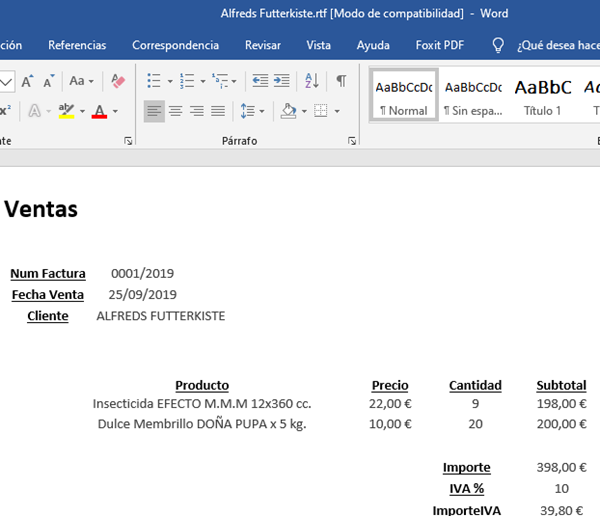This screenshot has width=600, height=516.
Task: Decrease paragraph indent
Action: [261, 81]
